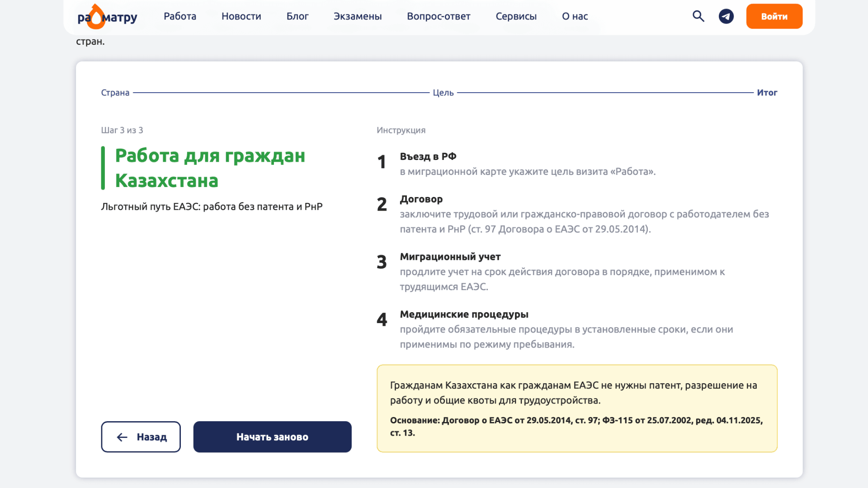Screen dimensions: 868x488
Task: Click the migration card instruction text
Action: (528, 172)
